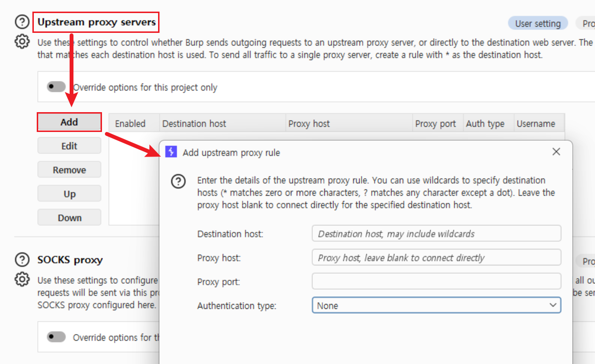This screenshot has width=595, height=364.
Task: Open help for Upstream proxy servers section
Action: [22, 22]
